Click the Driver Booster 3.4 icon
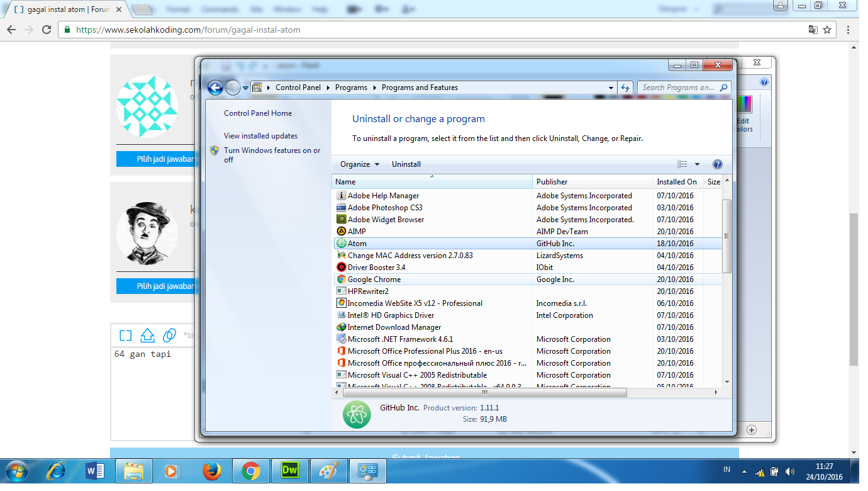The image size is (868, 491). [x=342, y=267]
